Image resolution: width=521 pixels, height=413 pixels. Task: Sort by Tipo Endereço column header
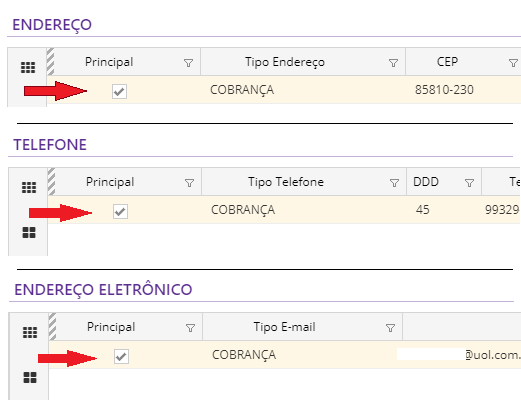coord(285,62)
